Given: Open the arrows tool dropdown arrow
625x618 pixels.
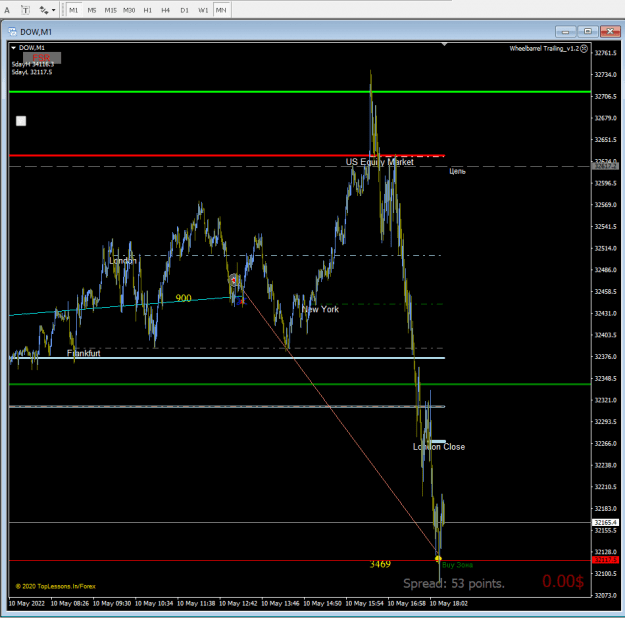Looking at the screenshot, I should point(53,10).
